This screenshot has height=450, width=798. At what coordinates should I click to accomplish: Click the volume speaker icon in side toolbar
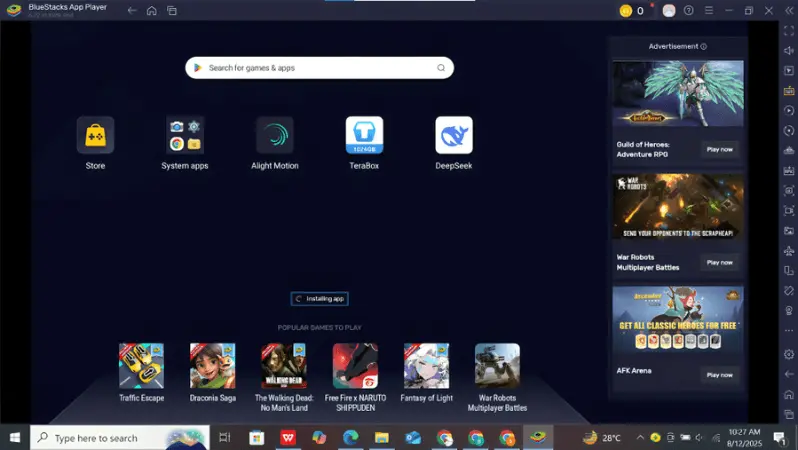(789, 50)
